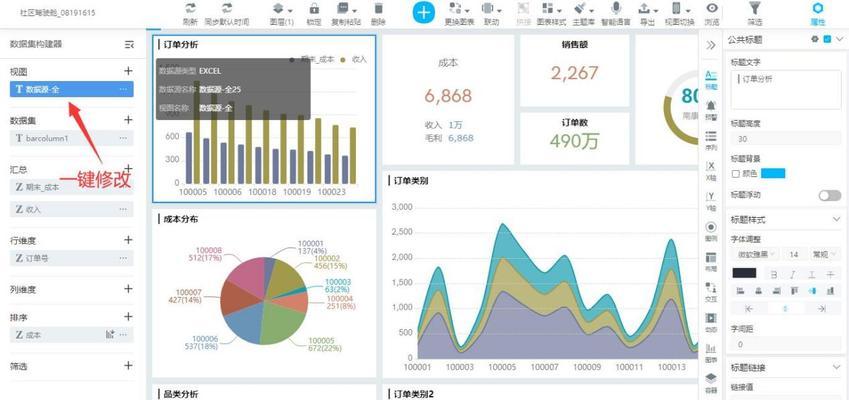Click the italic text style icon
Image resolution: width=849 pixels, height=400 pixels.
(792, 274)
